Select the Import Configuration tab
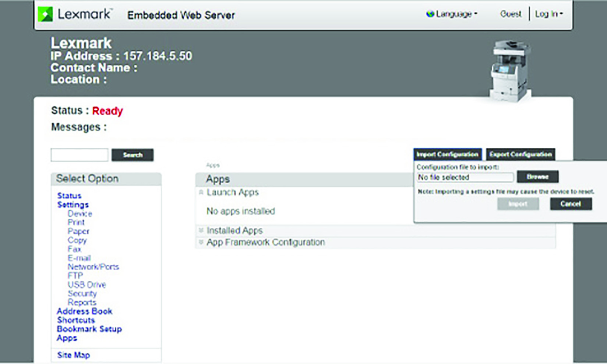The height and width of the screenshot is (364, 607). (x=448, y=154)
